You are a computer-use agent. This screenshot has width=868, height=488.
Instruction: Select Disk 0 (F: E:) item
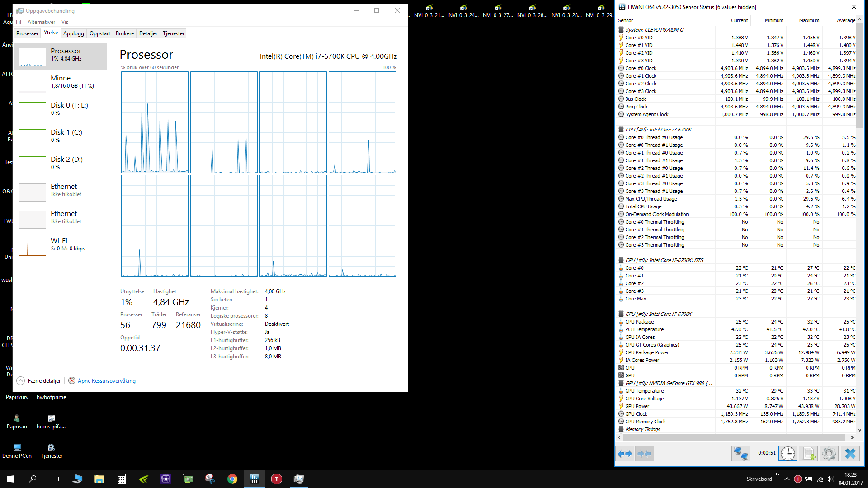[61, 111]
